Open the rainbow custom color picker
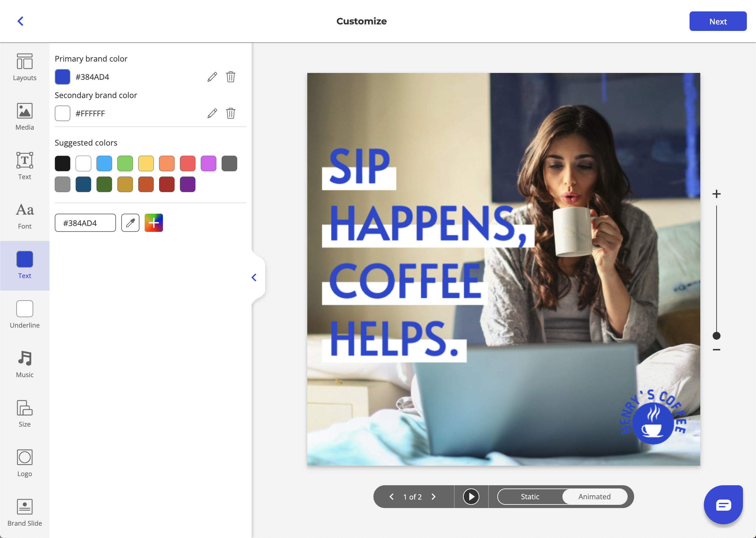756x538 pixels. tap(154, 223)
